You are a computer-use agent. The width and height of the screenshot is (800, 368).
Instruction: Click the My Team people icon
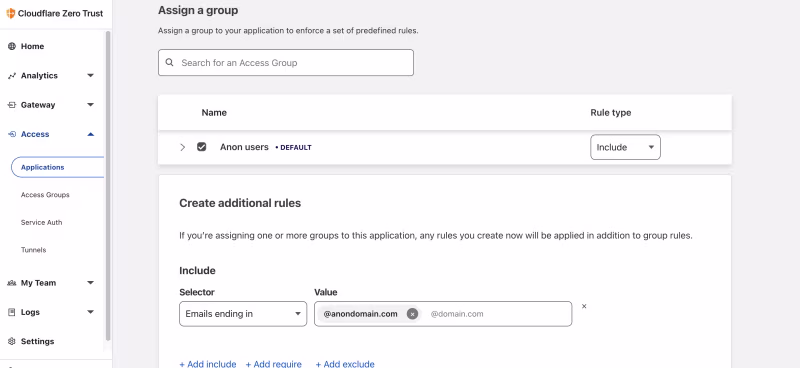click(x=12, y=283)
